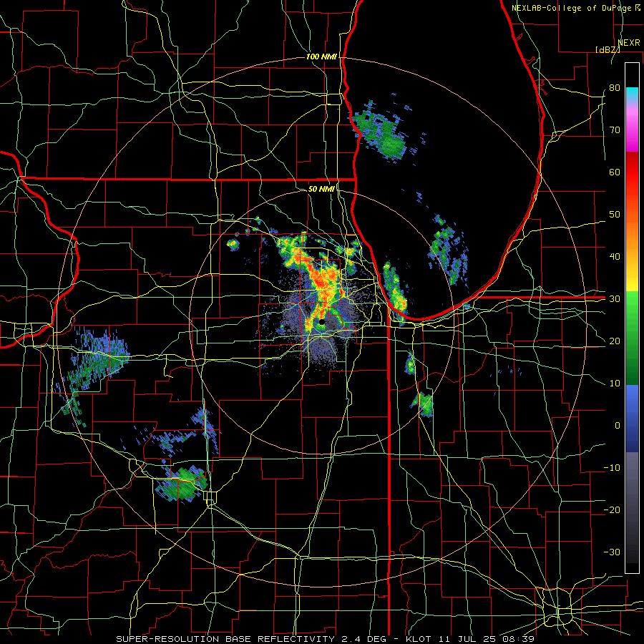
Task: Select the -10 dBZ scale label
Action: [612, 468]
